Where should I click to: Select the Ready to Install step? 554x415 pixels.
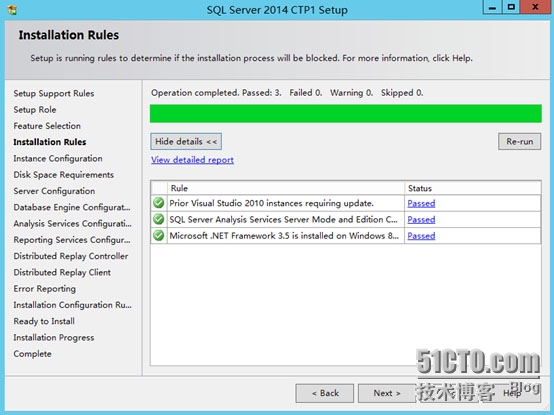coord(44,321)
